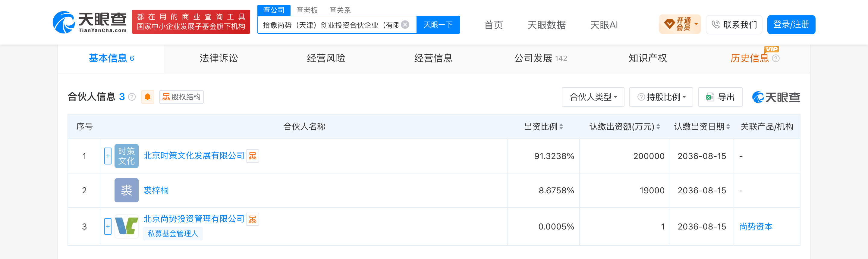Image resolution: width=868 pixels, height=259 pixels.
Task: Clear the search box text with the X icon
Action: point(405,25)
